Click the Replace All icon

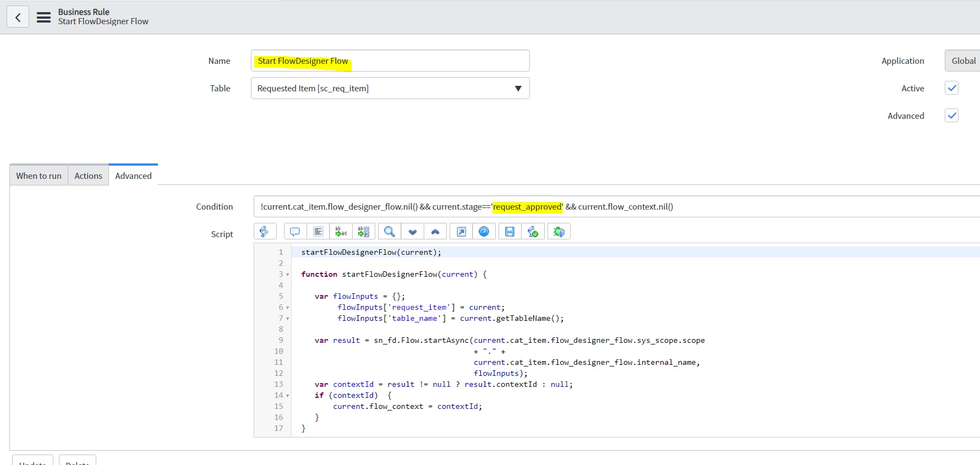point(364,232)
